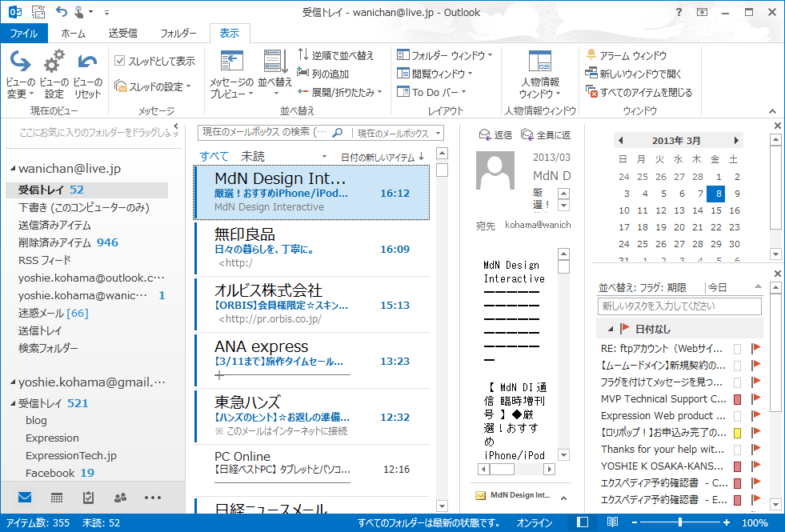This screenshot has width=785, height=532.
Task: Click the Undo icon in the quick access toolbar
Action: [x=61, y=11]
